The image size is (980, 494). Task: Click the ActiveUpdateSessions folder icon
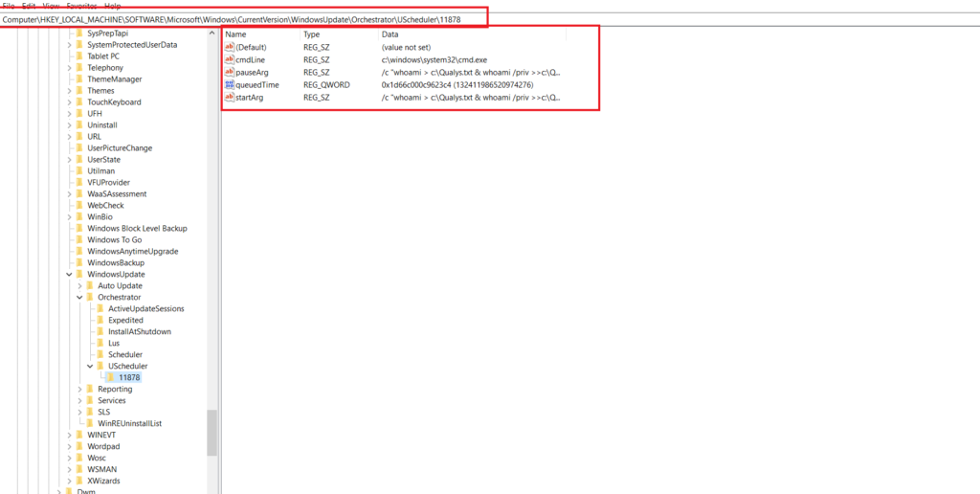click(100, 308)
